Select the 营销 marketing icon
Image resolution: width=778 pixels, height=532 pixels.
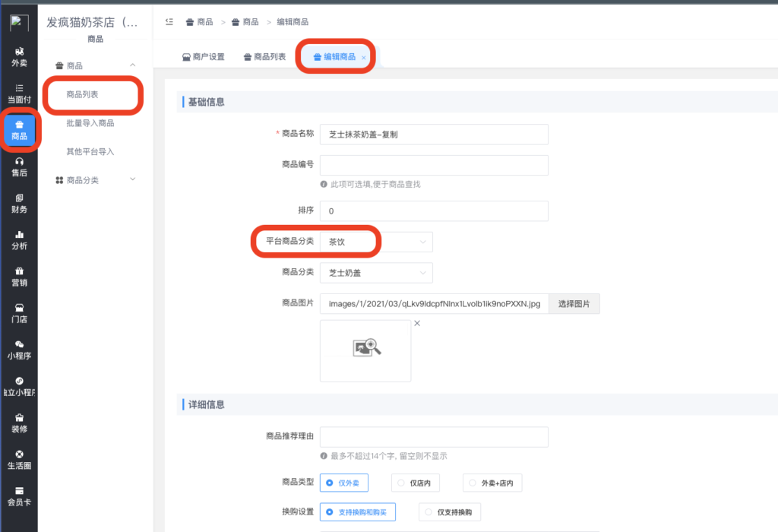tap(19, 276)
